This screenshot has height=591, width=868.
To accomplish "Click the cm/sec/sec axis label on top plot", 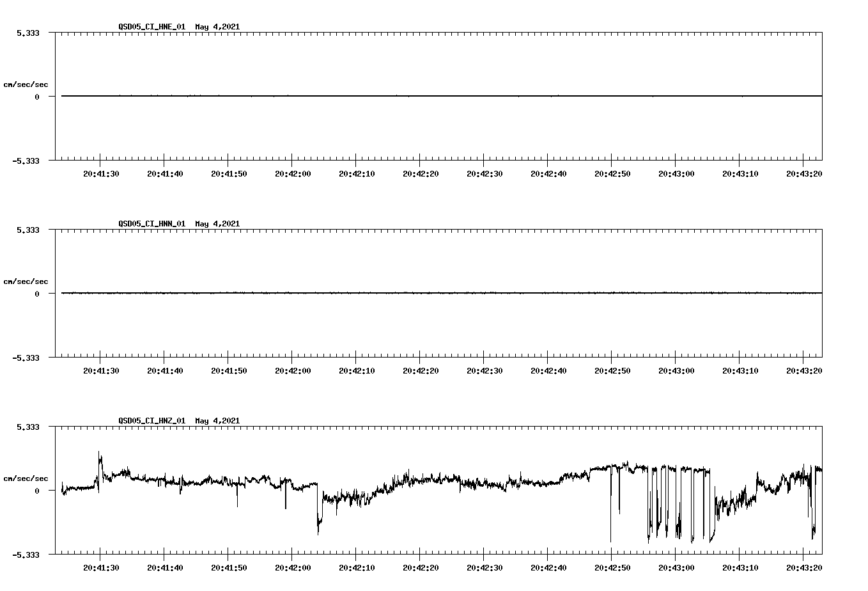I will click(x=26, y=84).
